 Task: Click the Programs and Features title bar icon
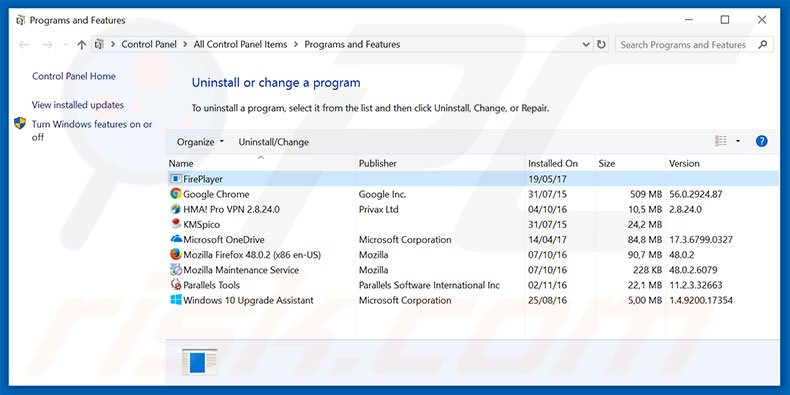click(x=20, y=20)
